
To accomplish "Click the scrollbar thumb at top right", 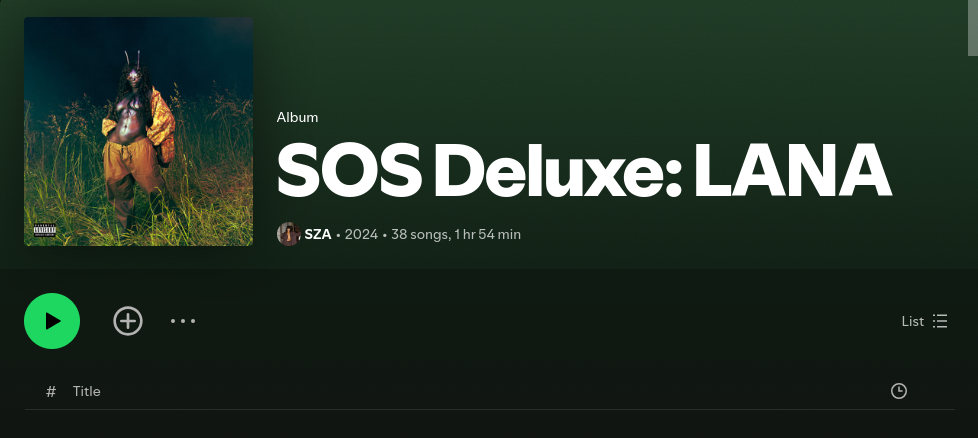I will 972,28.
